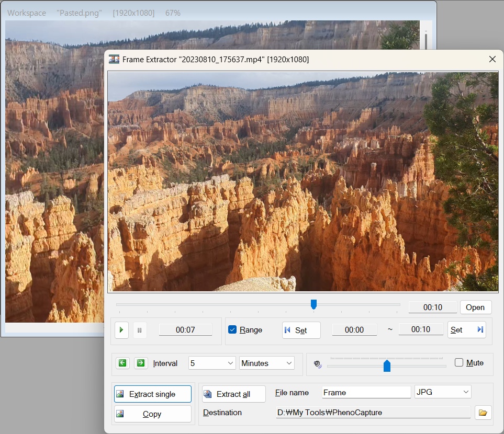Set range end with right Set button
The width and height of the screenshot is (504, 434).
[x=466, y=329]
